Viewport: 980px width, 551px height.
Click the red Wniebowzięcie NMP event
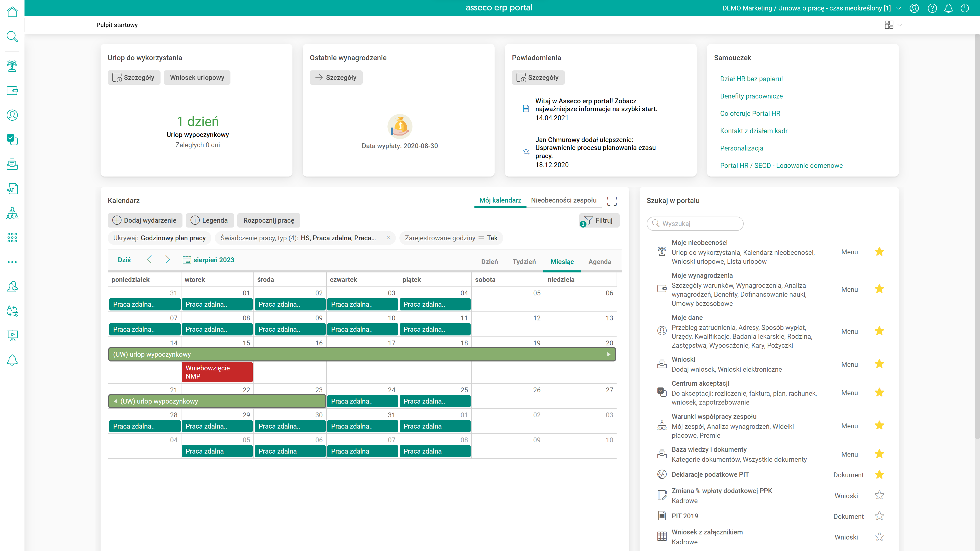[217, 372]
